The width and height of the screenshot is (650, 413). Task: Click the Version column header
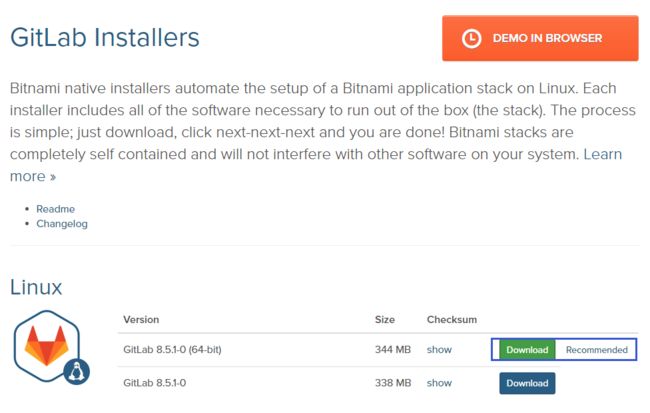click(x=141, y=320)
